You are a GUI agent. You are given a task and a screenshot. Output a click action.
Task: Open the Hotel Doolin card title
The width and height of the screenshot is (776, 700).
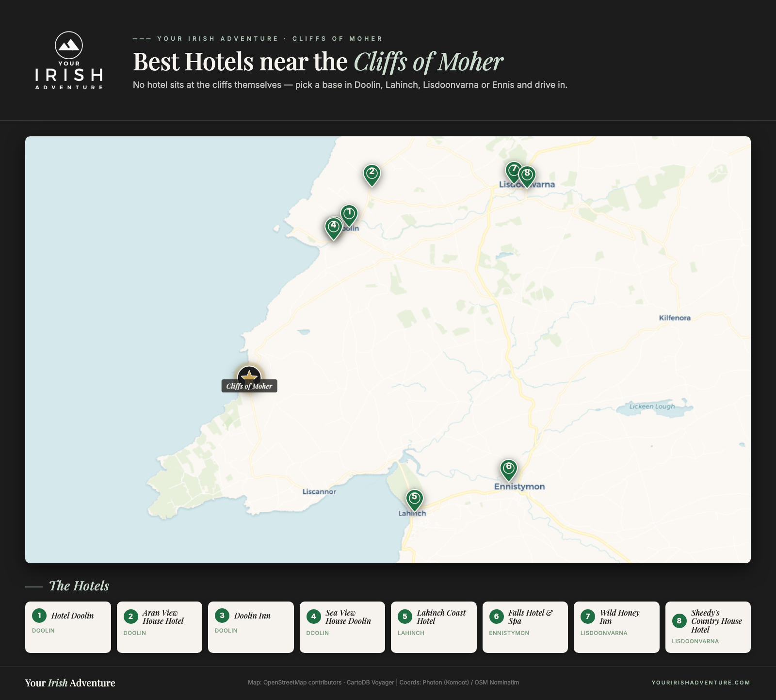point(72,616)
